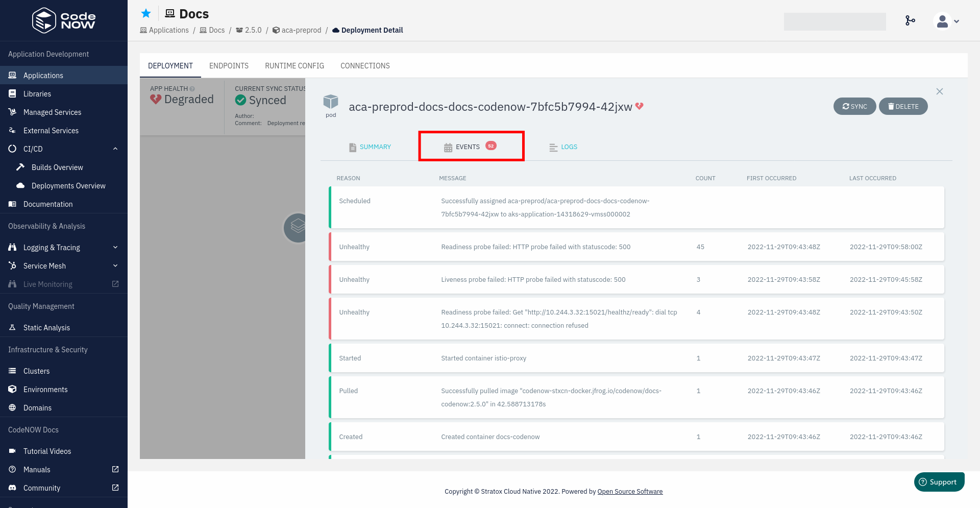The height and width of the screenshot is (508, 980).
Task: Click the SYNC button
Action: click(855, 106)
